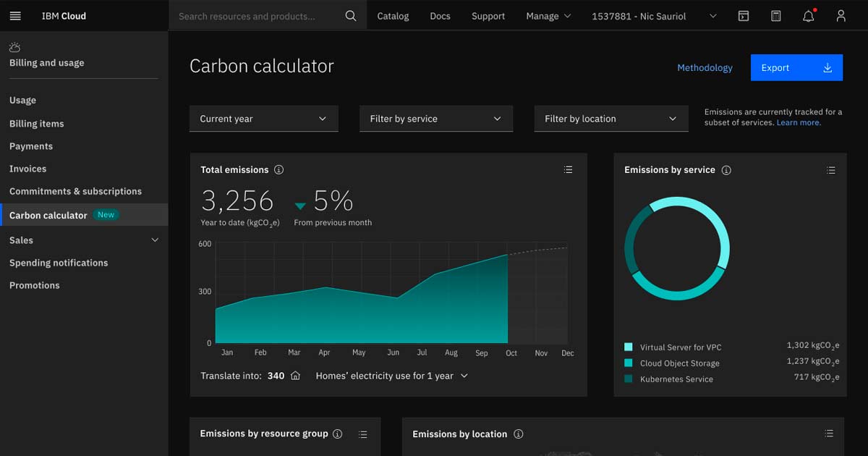The image size is (868, 456).
Task: Open the Homes' electricity use translation dropdown
Action: click(x=392, y=376)
